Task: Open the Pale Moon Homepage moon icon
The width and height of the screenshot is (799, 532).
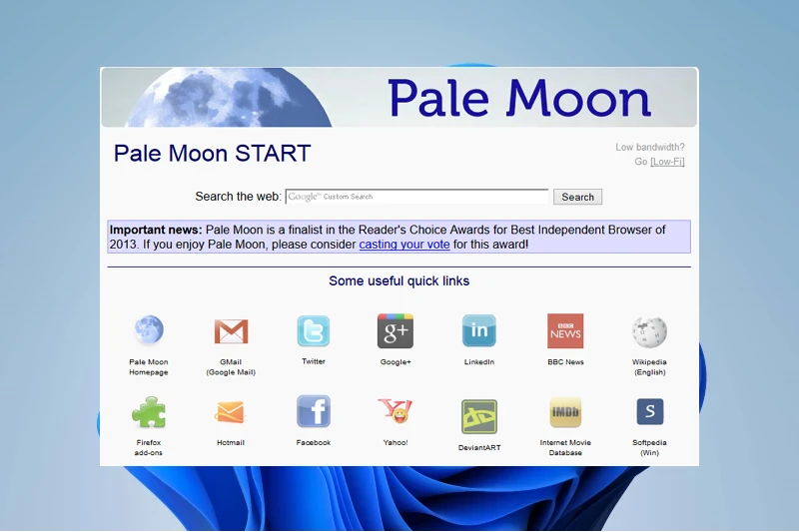Action: click(x=149, y=330)
